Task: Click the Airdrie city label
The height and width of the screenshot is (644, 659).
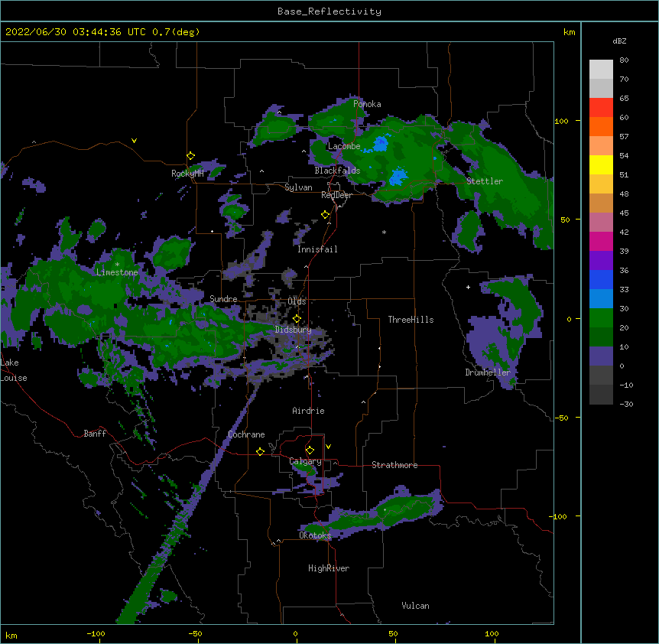Action: coord(309,411)
